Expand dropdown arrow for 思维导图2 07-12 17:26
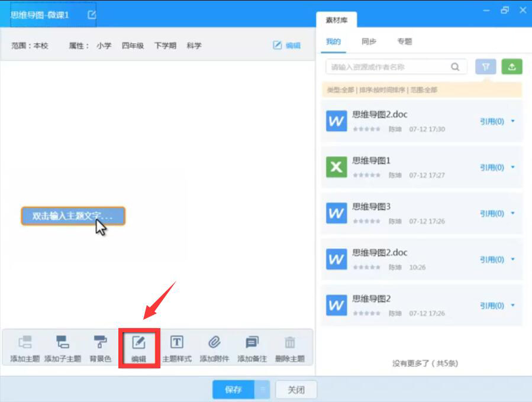The height and width of the screenshot is (402, 532). [512, 306]
